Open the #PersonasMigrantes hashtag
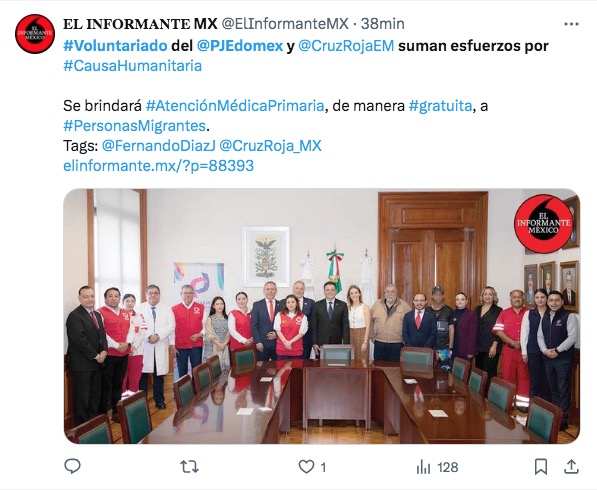Viewport: 597px width, 490px height. click(x=135, y=126)
